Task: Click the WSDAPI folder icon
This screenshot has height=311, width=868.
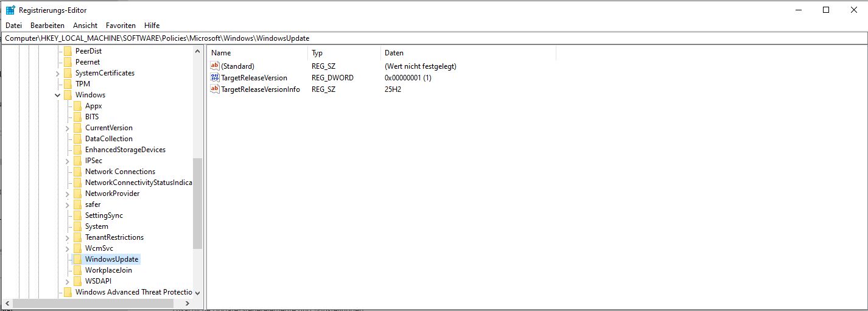Action: [x=77, y=281]
